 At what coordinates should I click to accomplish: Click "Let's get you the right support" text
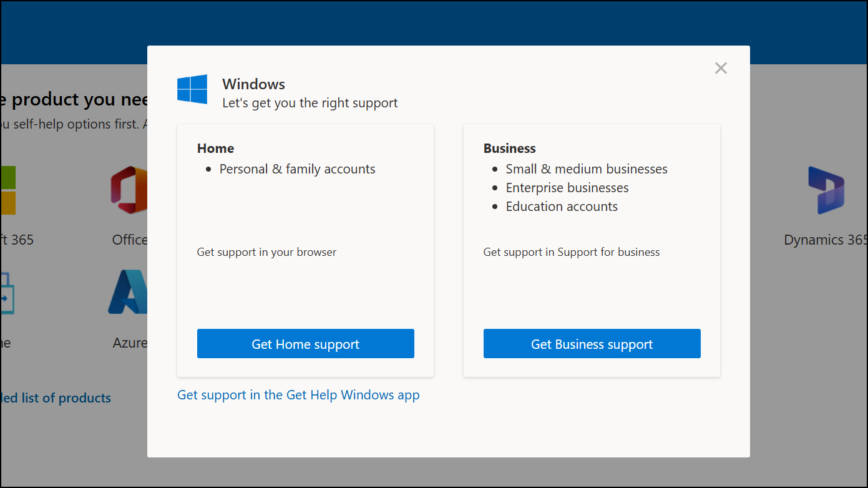[310, 103]
